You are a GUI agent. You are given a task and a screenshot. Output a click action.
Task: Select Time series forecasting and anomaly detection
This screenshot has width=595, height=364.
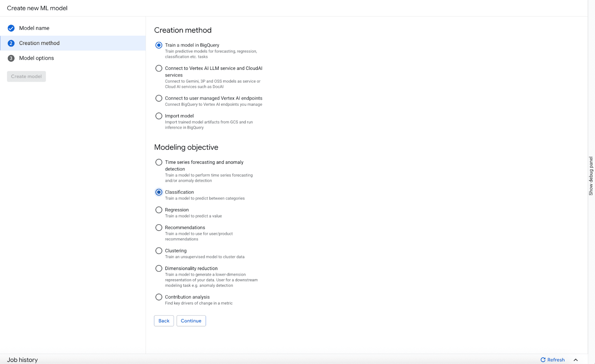159,162
